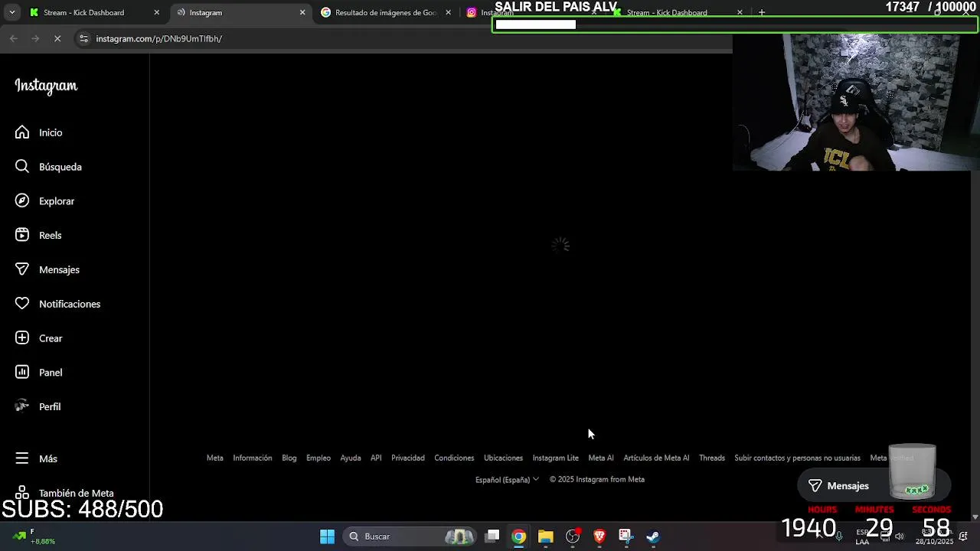980x551 pixels.
Task: Open Inicio home icon in sidebar
Action: click(22, 132)
